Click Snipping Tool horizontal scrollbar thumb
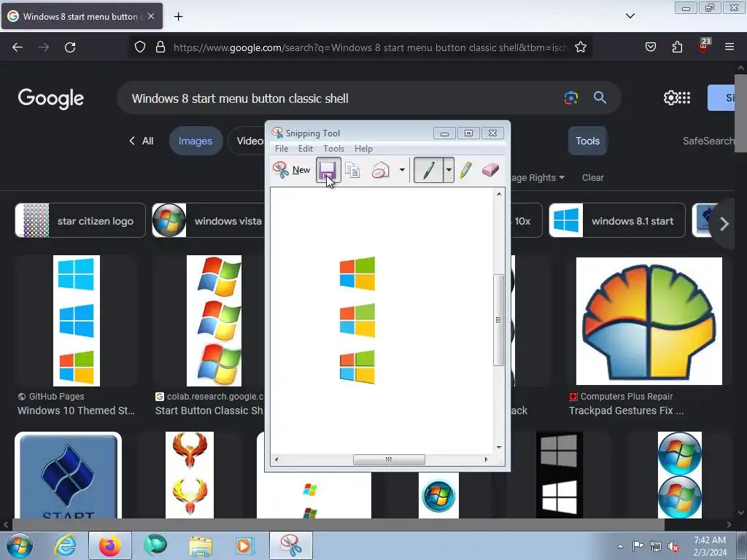Image resolution: width=747 pixels, height=560 pixels. coord(389,459)
